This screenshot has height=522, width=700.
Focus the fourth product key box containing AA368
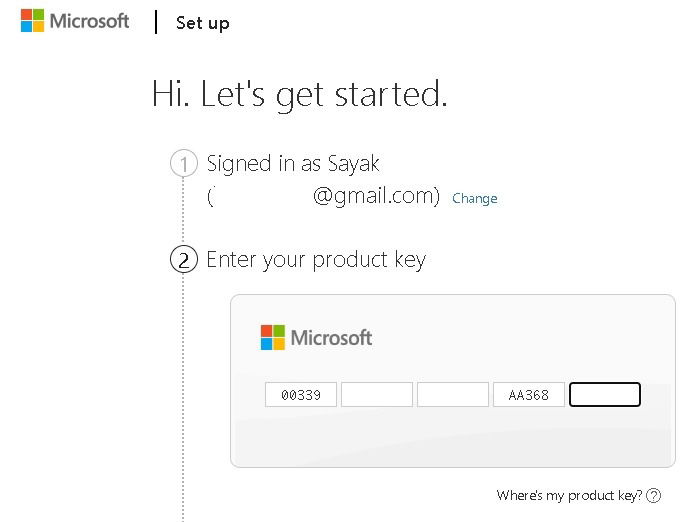pyautogui.click(x=529, y=395)
